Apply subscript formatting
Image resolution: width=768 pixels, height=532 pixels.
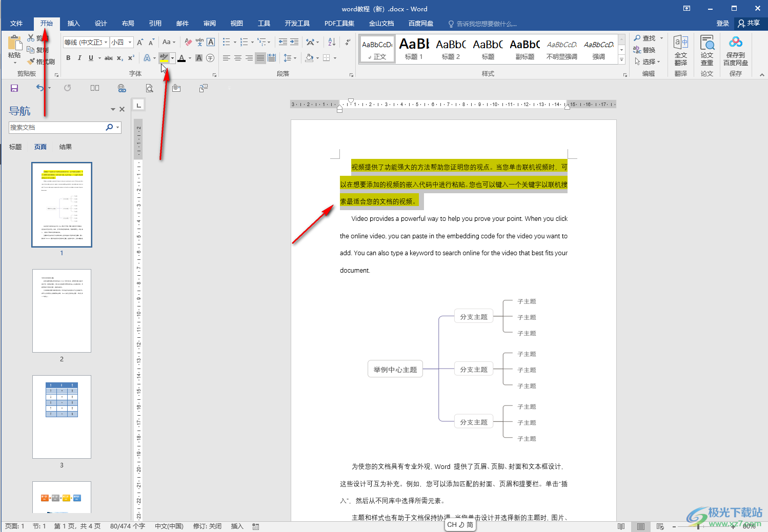(120, 58)
